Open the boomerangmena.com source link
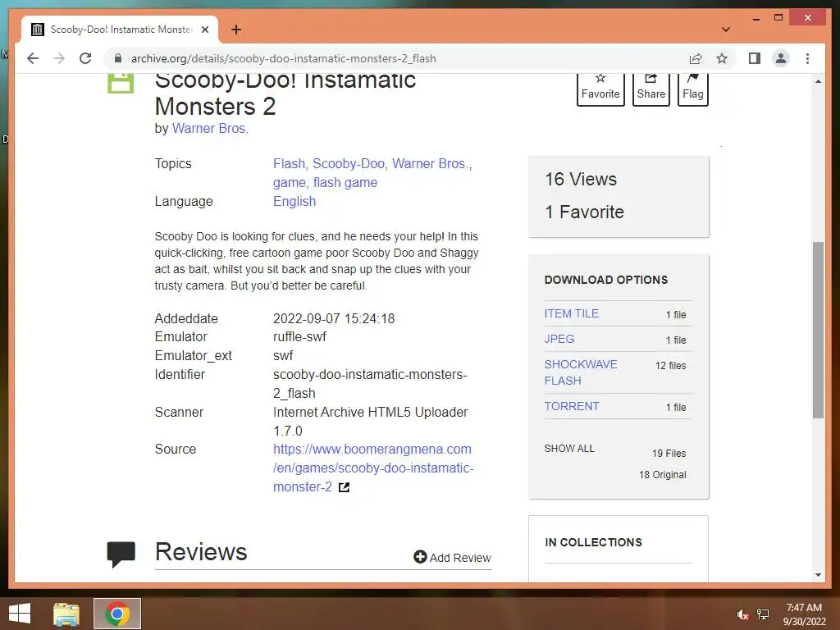The image size is (840, 630). tap(373, 468)
